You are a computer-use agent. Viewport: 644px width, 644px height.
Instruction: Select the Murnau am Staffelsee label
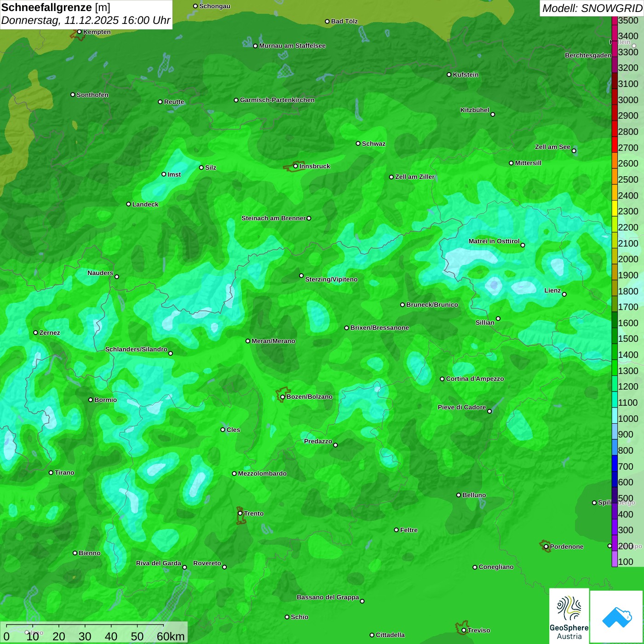(292, 46)
